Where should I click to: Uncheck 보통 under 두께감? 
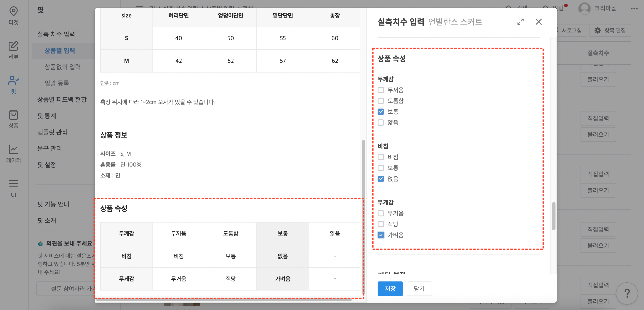tap(381, 112)
